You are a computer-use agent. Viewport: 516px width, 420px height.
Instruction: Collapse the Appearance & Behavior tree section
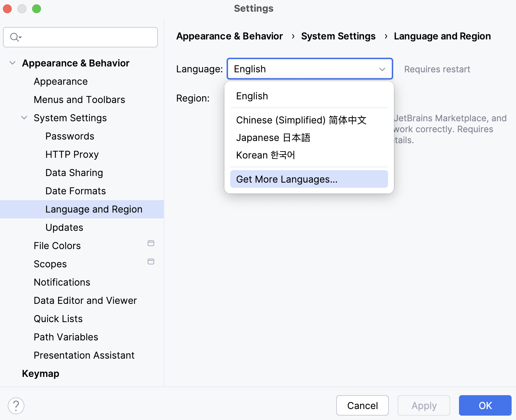tap(12, 63)
